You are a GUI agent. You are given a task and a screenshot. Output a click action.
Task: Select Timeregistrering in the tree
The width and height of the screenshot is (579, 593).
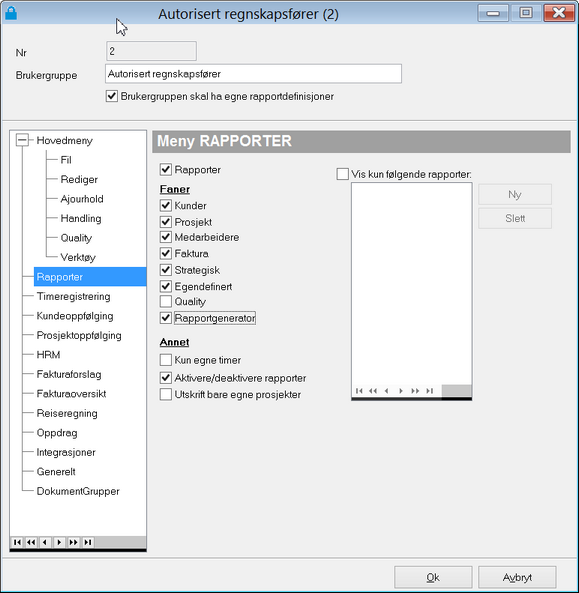tap(73, 296)
